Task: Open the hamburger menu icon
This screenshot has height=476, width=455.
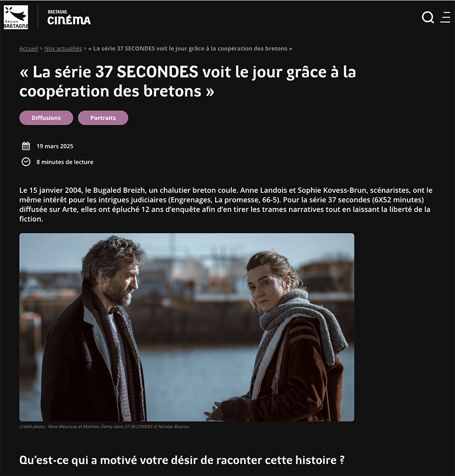Action: tap(445, 17)
